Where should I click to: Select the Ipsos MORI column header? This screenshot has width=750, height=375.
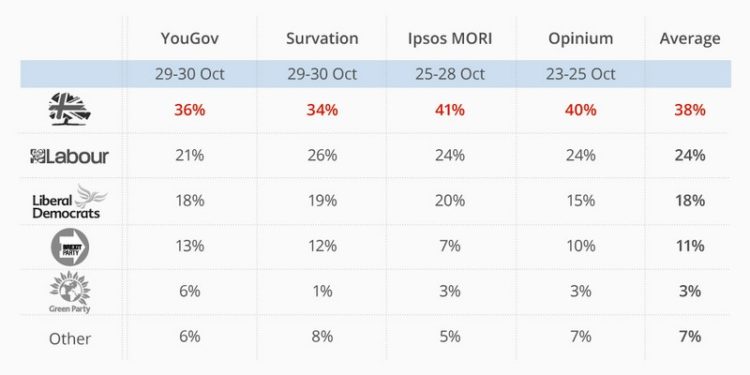[x=450, y=38]
